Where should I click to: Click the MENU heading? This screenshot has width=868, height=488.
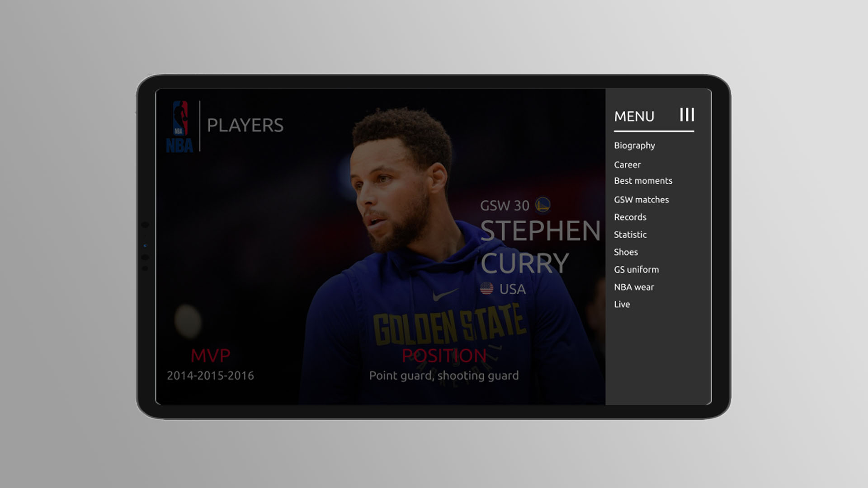click(634, 117)
